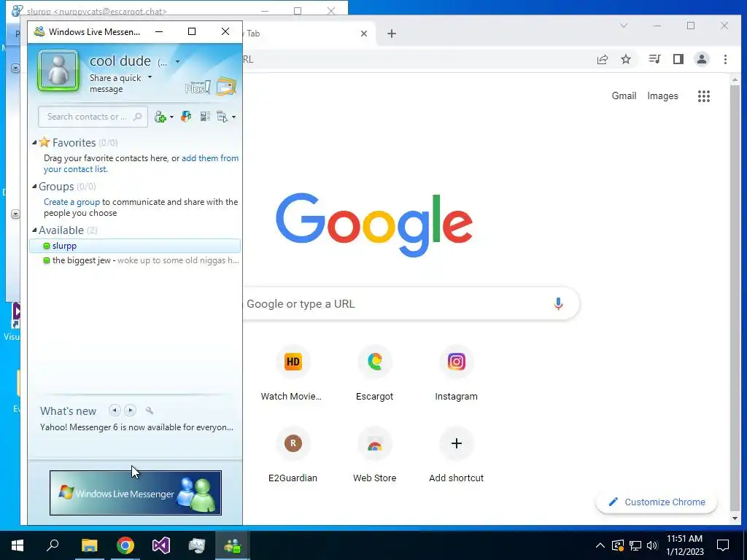
Task: Open the colorful cubes icon in Messenger toolbar
Action: [186, 116]
